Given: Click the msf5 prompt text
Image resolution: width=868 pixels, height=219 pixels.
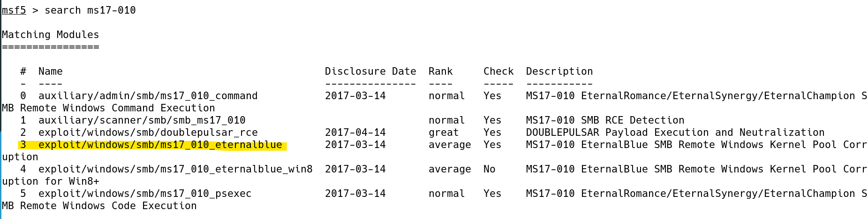Looking at the screenshot, I should (x=14, y=10).
